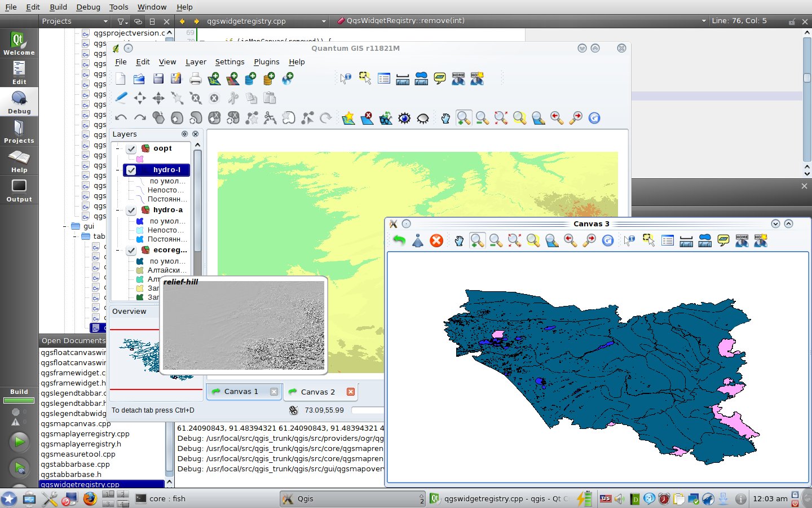Start a new QGIS project

point(120,78)
